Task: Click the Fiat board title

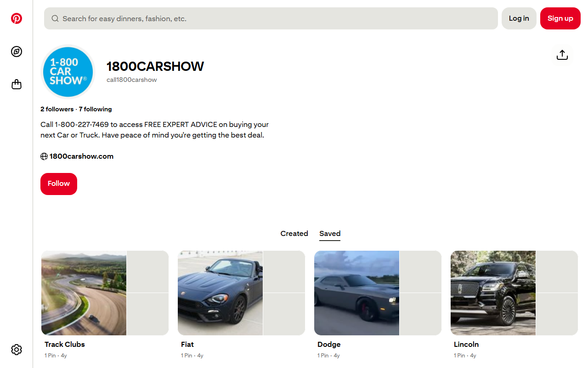Action: pos(187,345)
